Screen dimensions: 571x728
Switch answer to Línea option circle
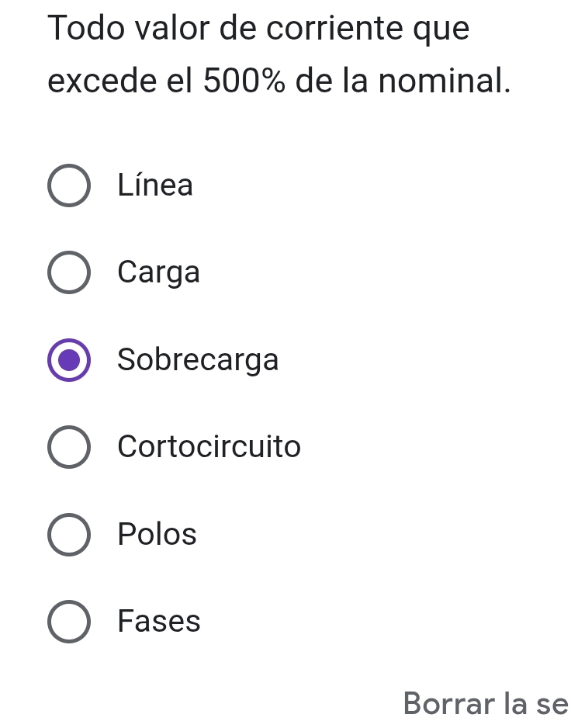coord(69,186)
